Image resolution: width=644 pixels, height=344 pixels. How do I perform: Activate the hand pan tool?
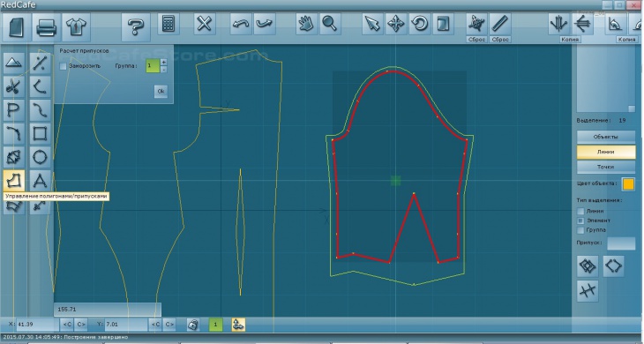[x=306, y=24]
